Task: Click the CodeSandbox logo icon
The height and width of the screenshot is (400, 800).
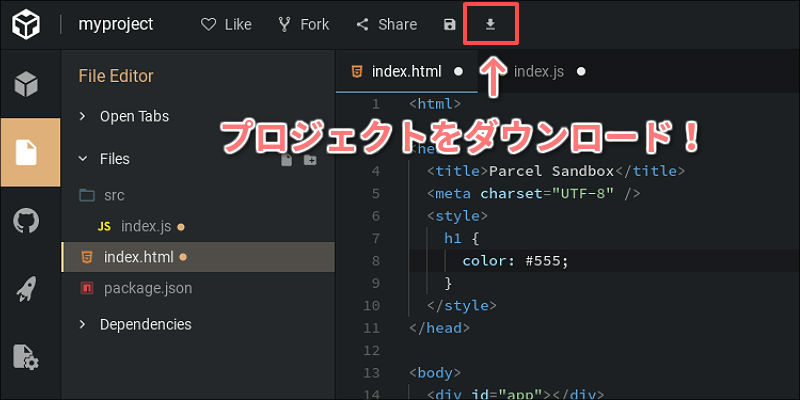Action: [26, 24]
